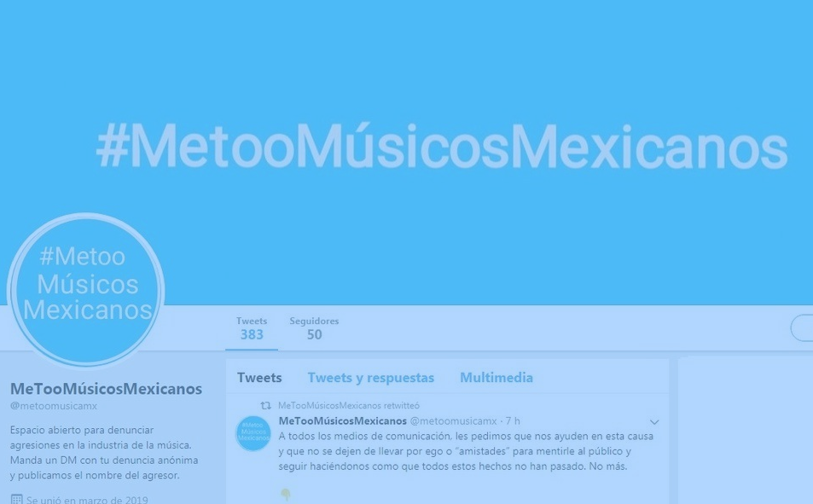The width and height of the screenshot is (813, 504).
Task: Open the tweet author name MeTooMúsicosMexicanos
Action: pos(343,421)
